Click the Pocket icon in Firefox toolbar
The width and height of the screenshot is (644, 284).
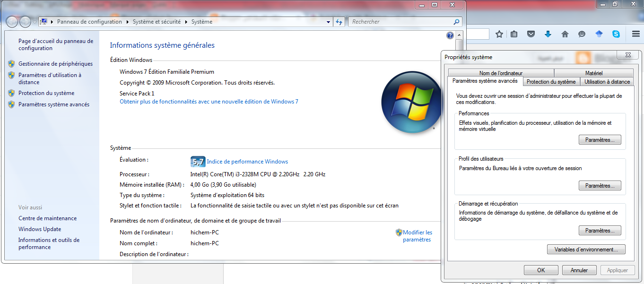[531, 34]
